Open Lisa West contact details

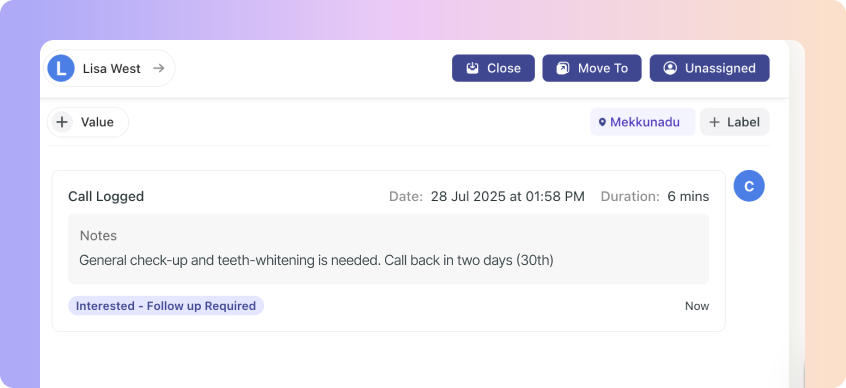coord(110,69)
